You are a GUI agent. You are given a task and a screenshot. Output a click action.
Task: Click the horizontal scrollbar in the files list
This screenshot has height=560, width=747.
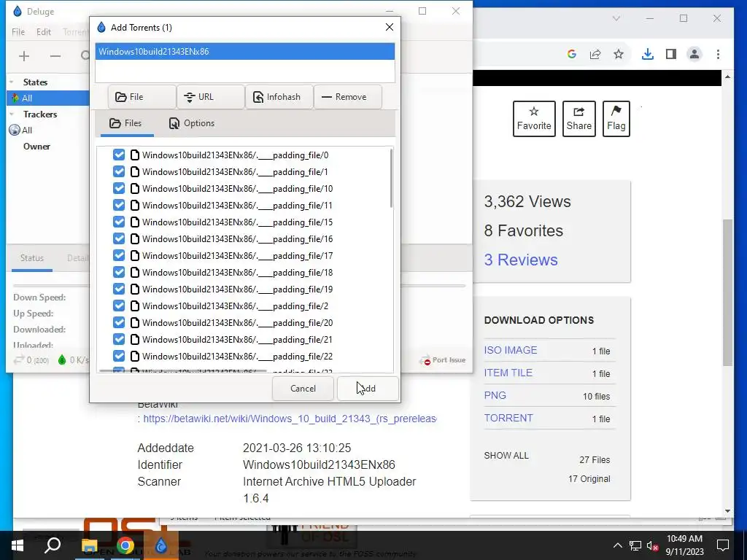point(182,370)
